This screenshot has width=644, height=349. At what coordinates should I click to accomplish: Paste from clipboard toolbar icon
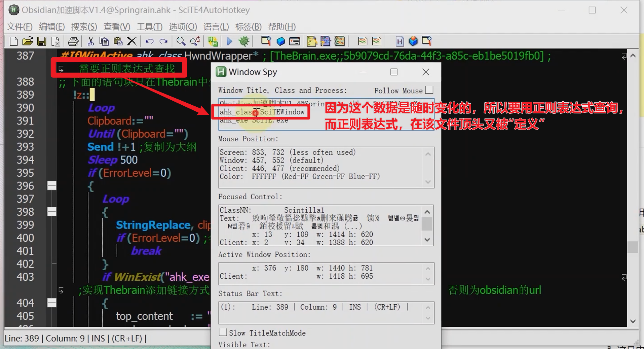118,41
